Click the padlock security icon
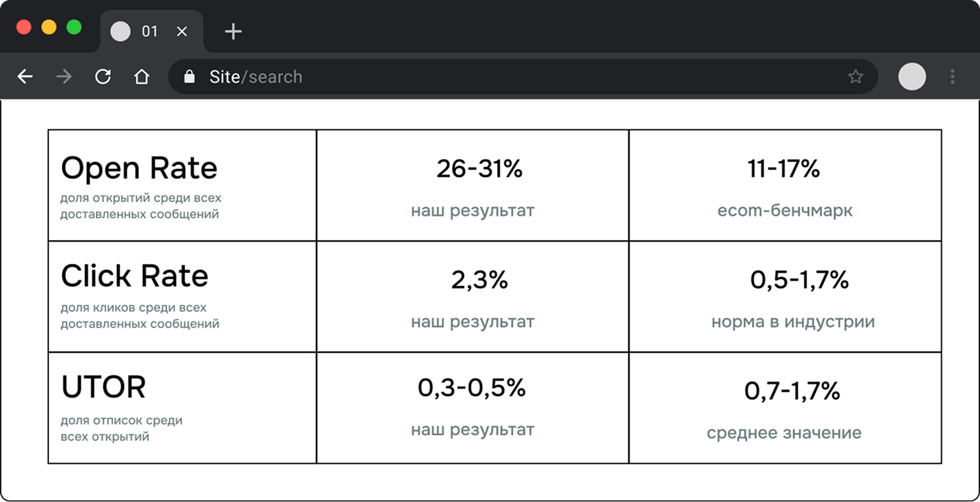 [190, 77]
